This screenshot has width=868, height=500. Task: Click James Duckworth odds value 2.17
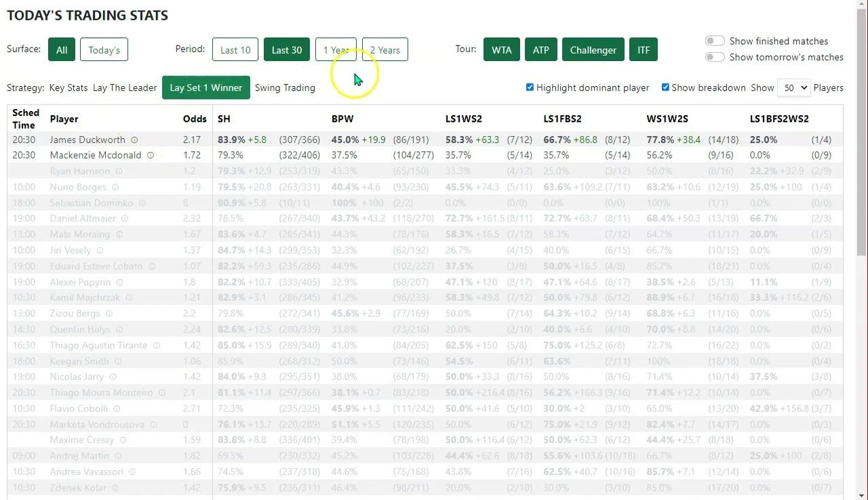(192, 140)
